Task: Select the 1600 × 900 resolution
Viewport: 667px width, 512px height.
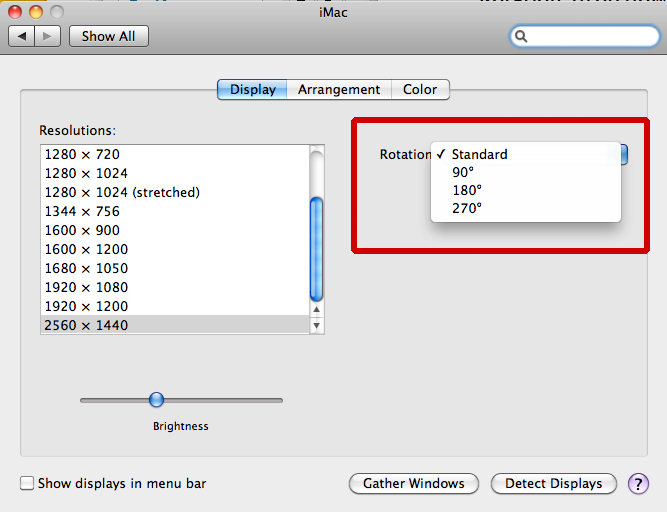Action: tap(175, 230)
